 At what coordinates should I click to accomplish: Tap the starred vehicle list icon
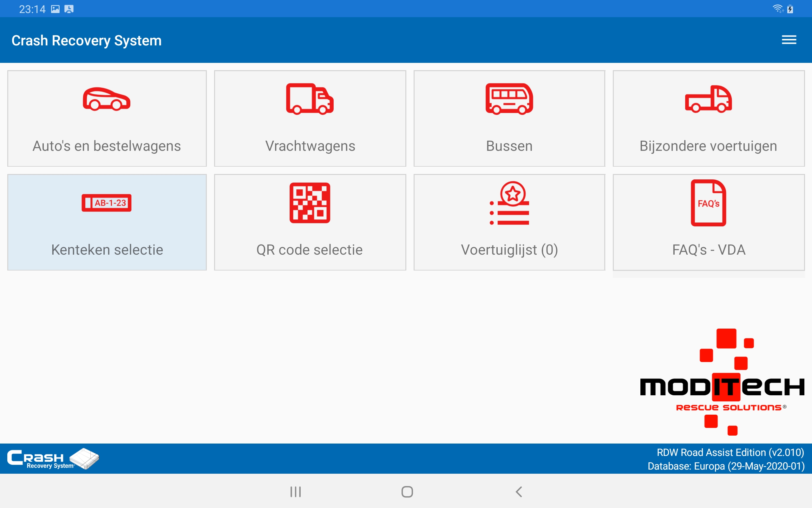coord(509,203)
